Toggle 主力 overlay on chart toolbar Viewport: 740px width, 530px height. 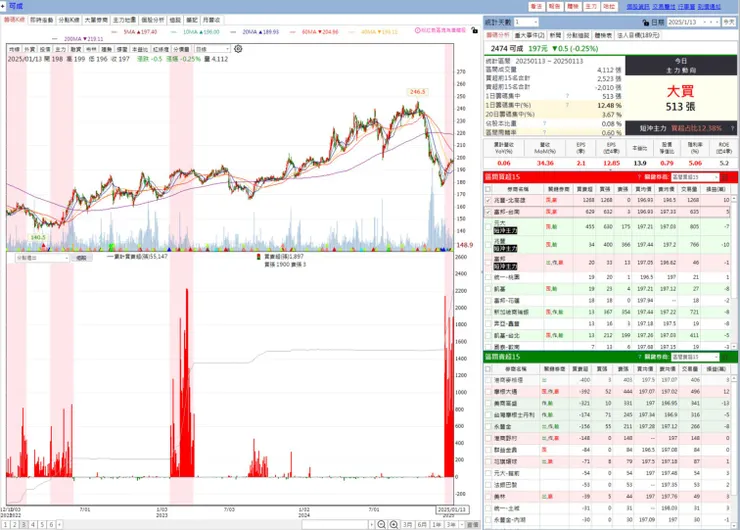point(60,49)
